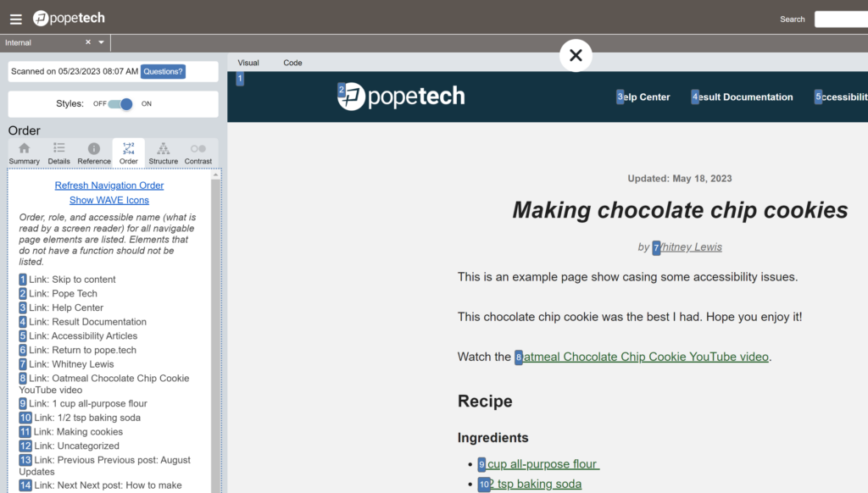Toggle the Styles switch
This screenshot has height=493, width=868.
tap(120, 104)
